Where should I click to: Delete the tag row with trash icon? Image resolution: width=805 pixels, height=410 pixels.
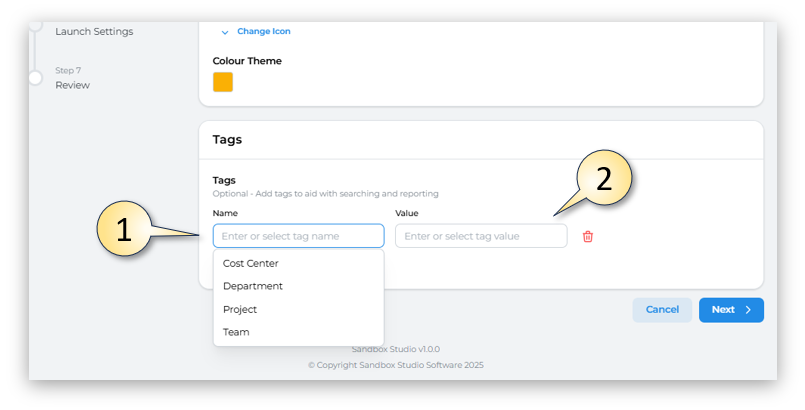[588, 236]
